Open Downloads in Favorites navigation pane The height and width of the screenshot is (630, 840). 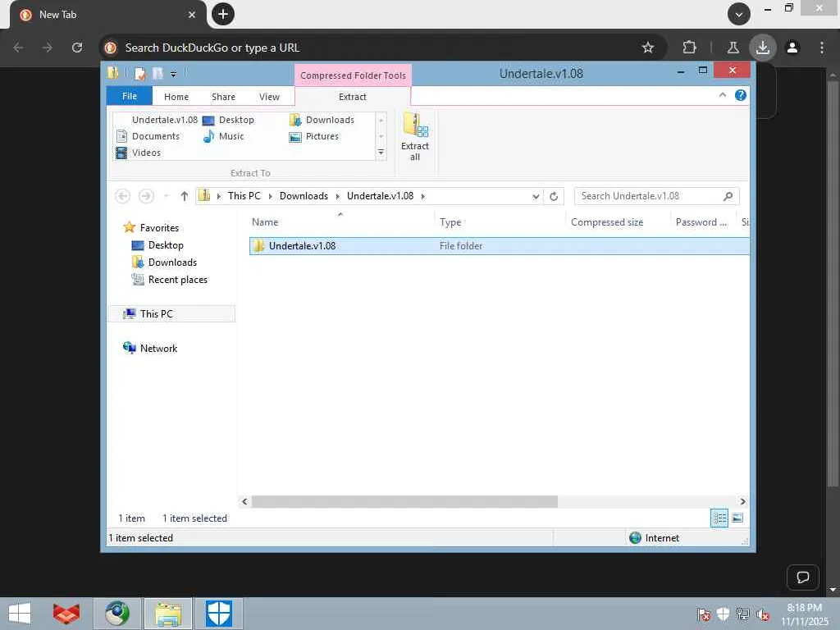point(172,262)
